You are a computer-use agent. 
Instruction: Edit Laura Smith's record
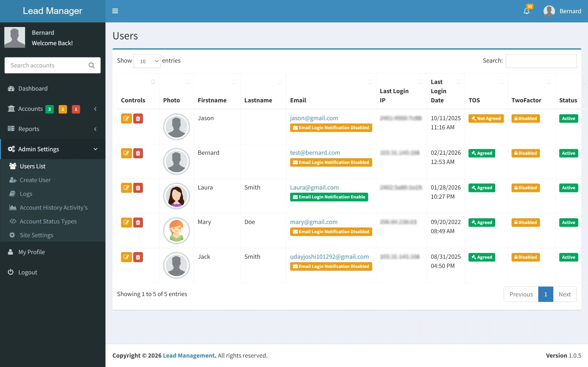126,188
